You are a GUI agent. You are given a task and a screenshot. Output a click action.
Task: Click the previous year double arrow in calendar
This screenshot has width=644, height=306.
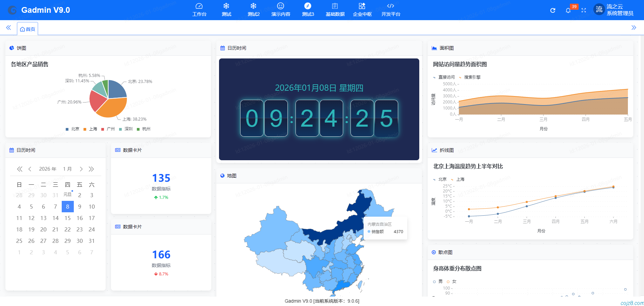click(19, 169)
